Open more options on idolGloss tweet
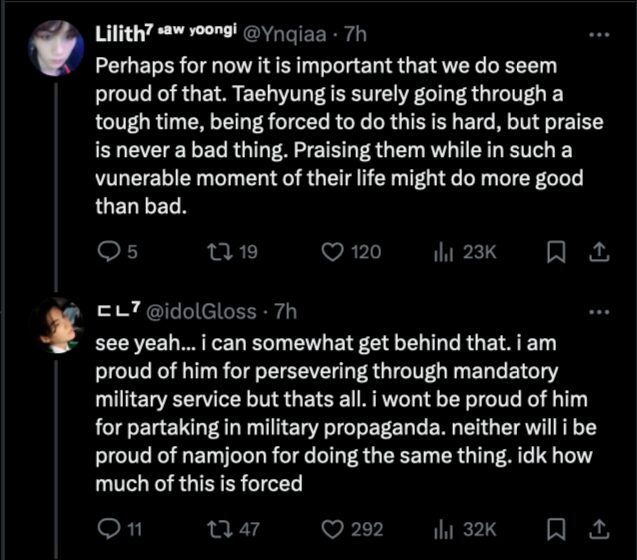The width and height of the screenshot is (637, 560). [x=598, y=312]
